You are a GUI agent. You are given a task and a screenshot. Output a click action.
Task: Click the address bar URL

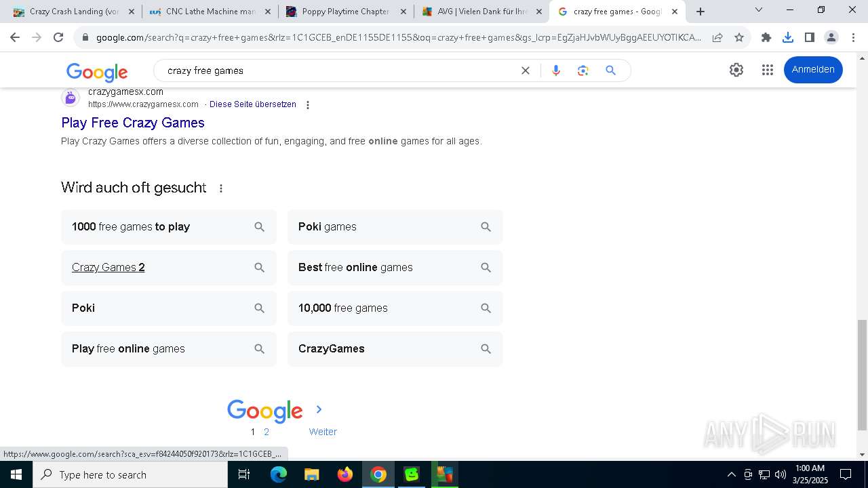(399, 37)
